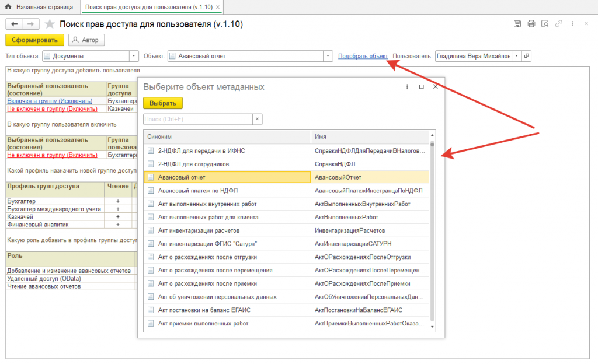This screenshot has width=598, height=364.
Task: Click 'Не включен в группу (Включить)' for Казначеи
Action: tap(52, 109)
